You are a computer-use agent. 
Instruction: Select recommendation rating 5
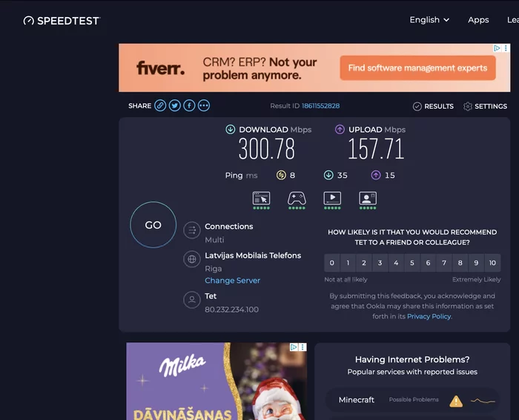(x=412, y=263)
